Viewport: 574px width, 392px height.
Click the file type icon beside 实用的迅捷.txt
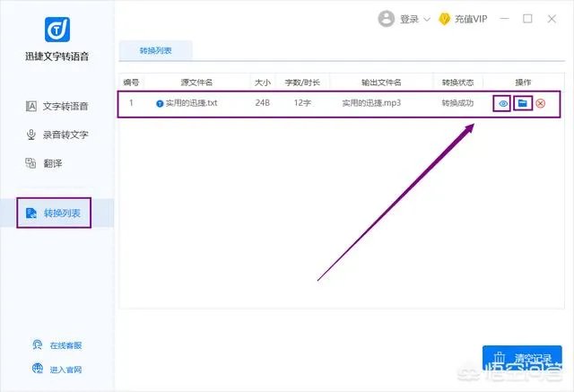tap(160, 104)
